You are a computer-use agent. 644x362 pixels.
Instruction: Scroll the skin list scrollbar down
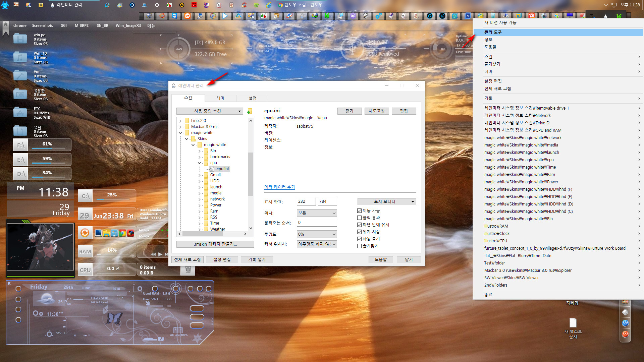(x=251, y=230)
